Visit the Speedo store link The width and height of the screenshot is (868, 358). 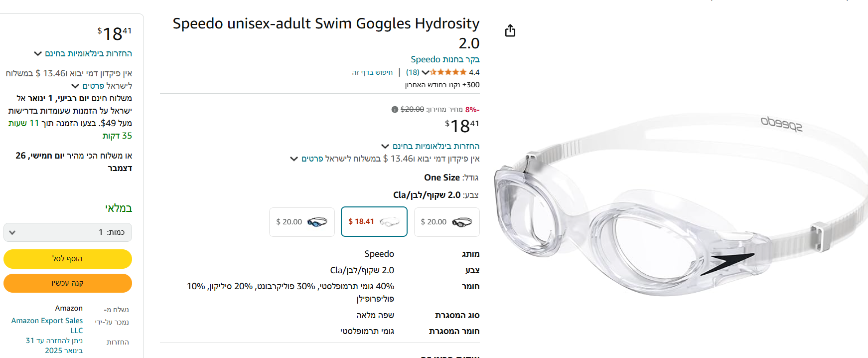[444, 59]
